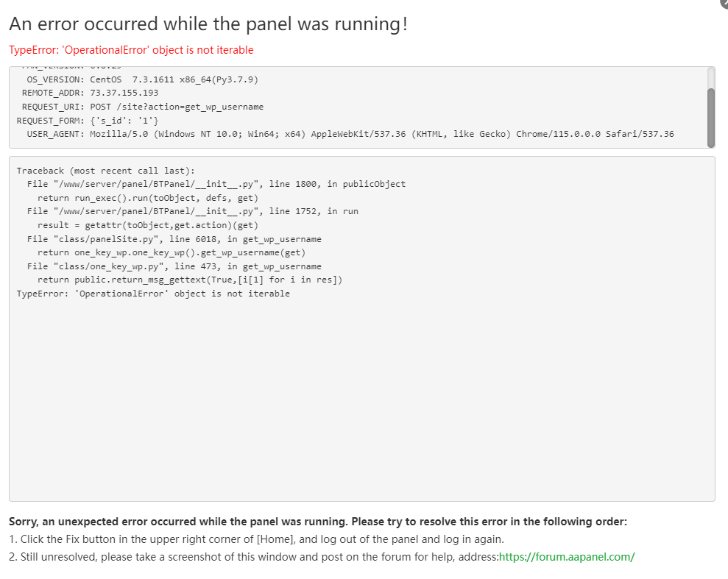Click step 2 screenshot instruction text
This screenshot has width=728, height=579.
(x=250, y=557)
